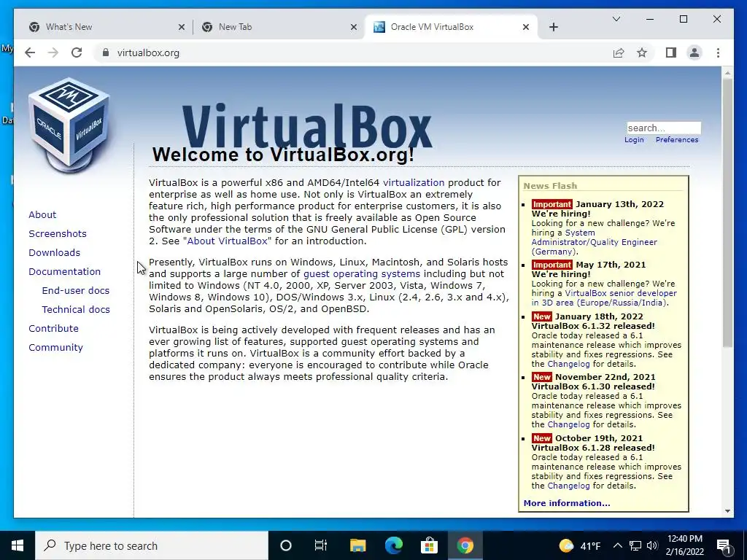Switch to the New Tab tab

pos(279,27)
